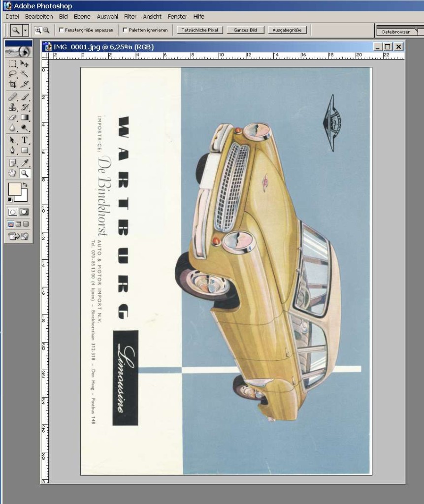
Task: Open the Auswahl menu
Action: (x=107, y=16)
